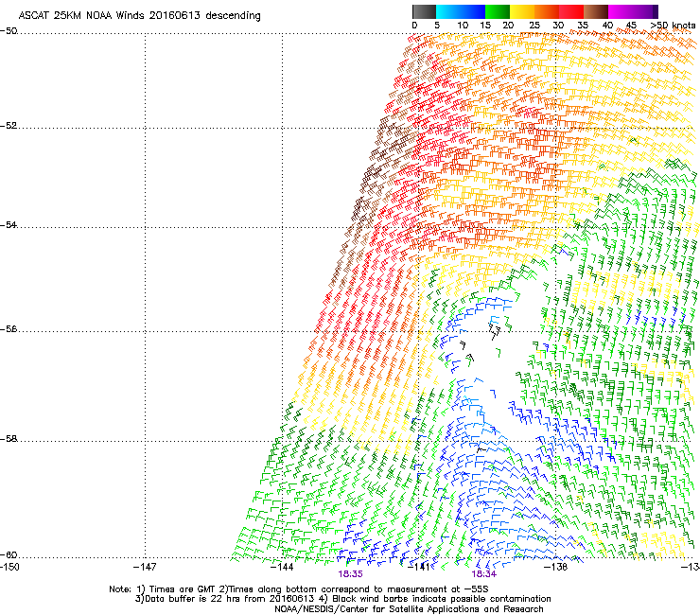Click the red 30-35 knots legend segment

[x=571, y=11]
